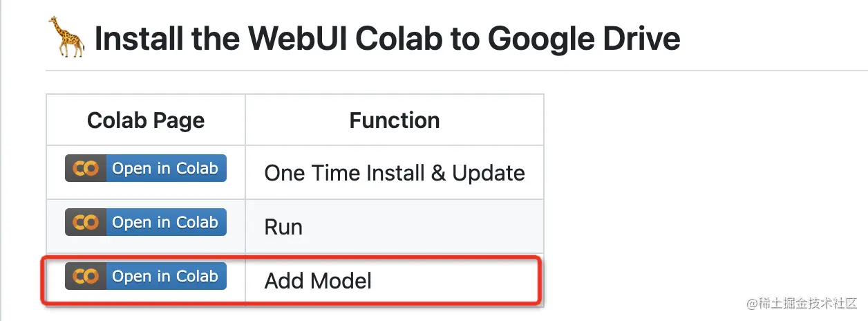Open the Add Model notebook in Colab

pyautogui.click(x=146, y=276)
